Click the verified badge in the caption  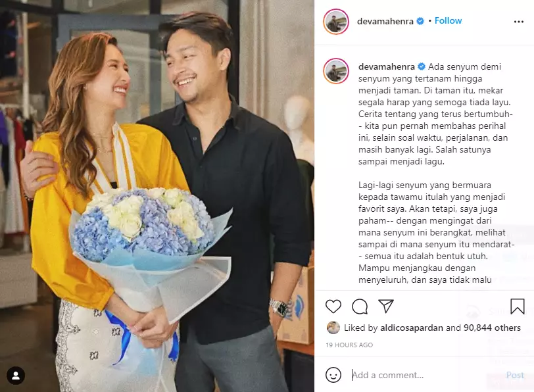click(422, 66)
